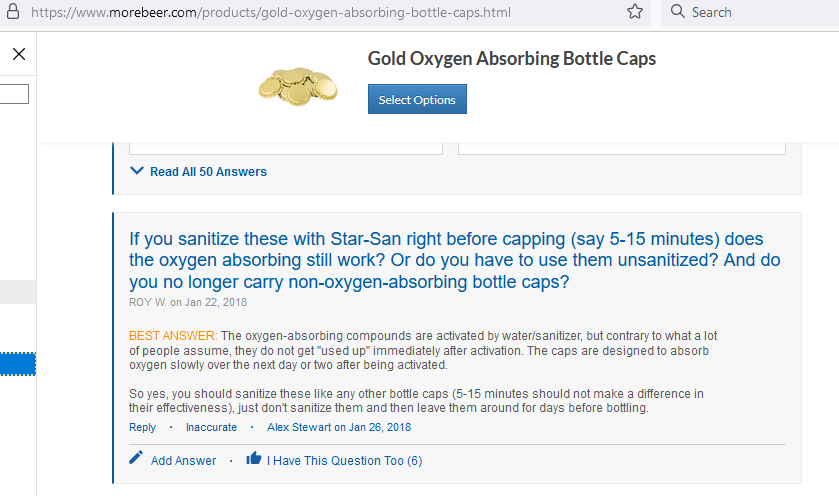
Task: Click the blue highlighted item in left sidebar
Action: [18, 364]
